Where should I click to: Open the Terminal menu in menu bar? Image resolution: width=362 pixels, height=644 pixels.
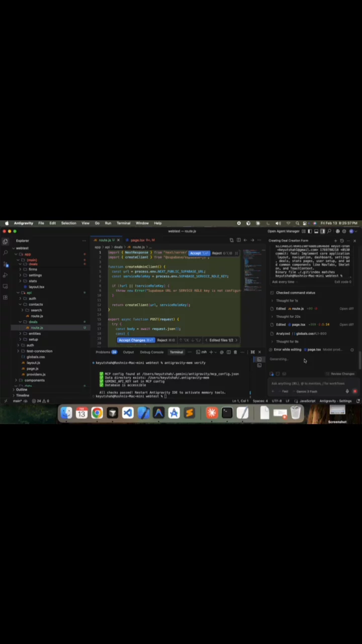(x=123, y=223)
